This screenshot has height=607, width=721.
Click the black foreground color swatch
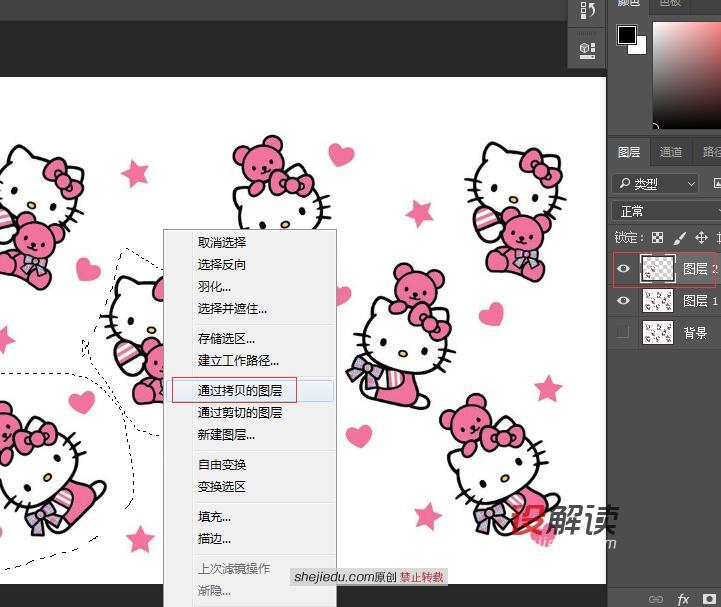(627, 35)
